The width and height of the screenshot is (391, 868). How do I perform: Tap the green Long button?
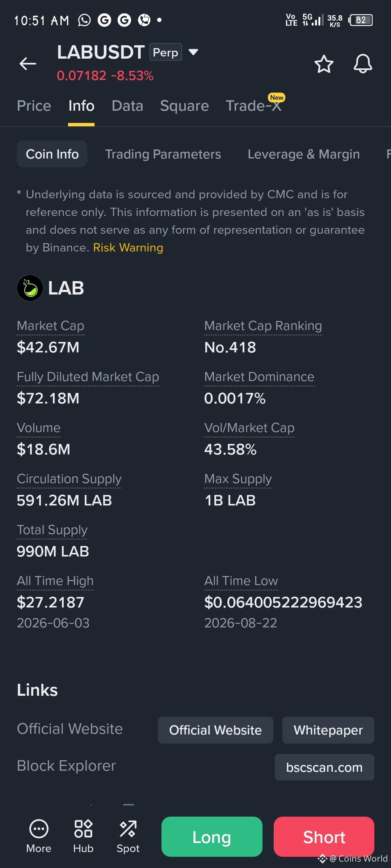212,837
